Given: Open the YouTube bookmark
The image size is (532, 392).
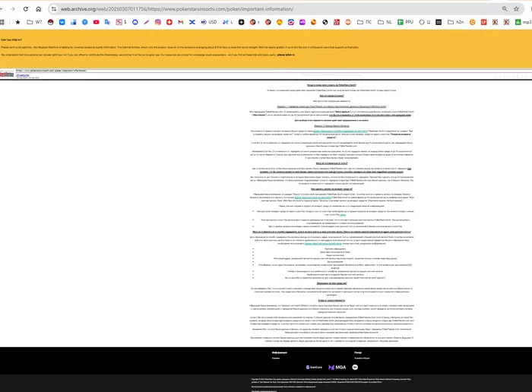Looking at the screenshot, I should (x=97, y=22).
